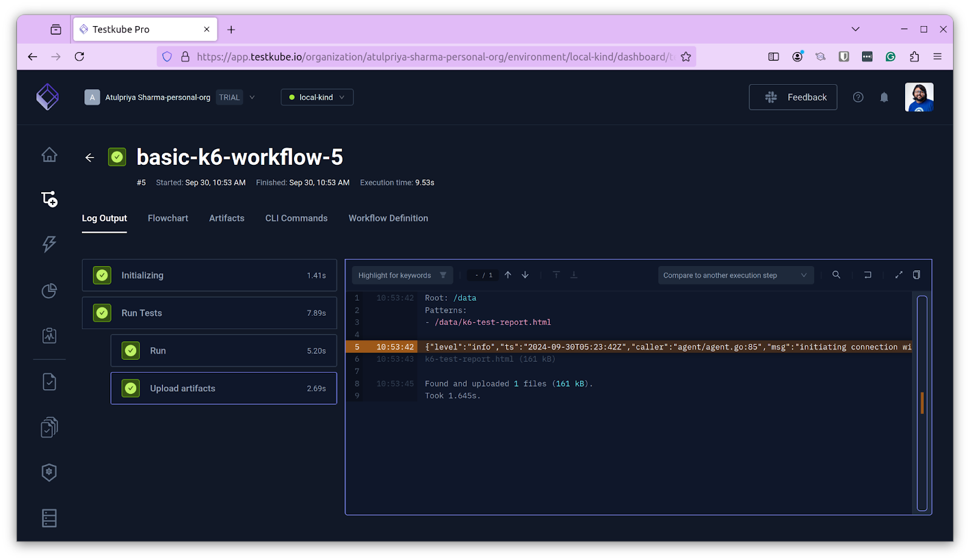This screenshot has height=560, width=970.
Task: Open organization switcher dropdown chevron
Action: (252, 97)
